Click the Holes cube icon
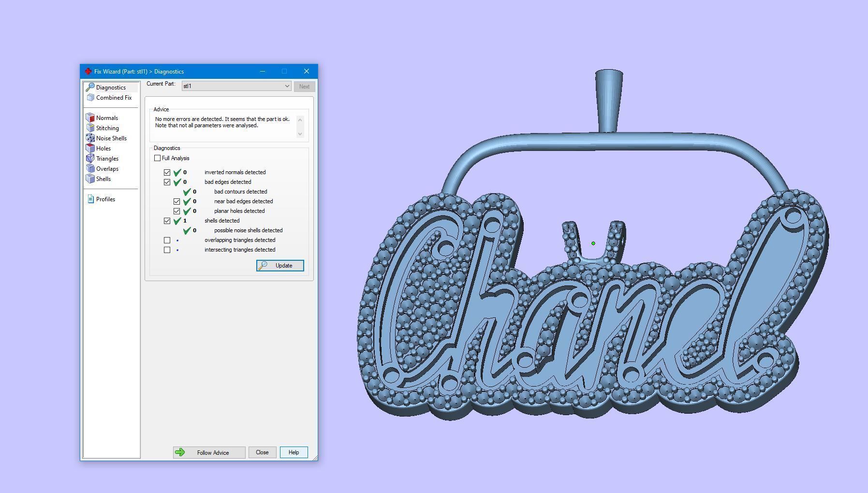The height and width of the screenshot is (493, 868). (90, 149)
